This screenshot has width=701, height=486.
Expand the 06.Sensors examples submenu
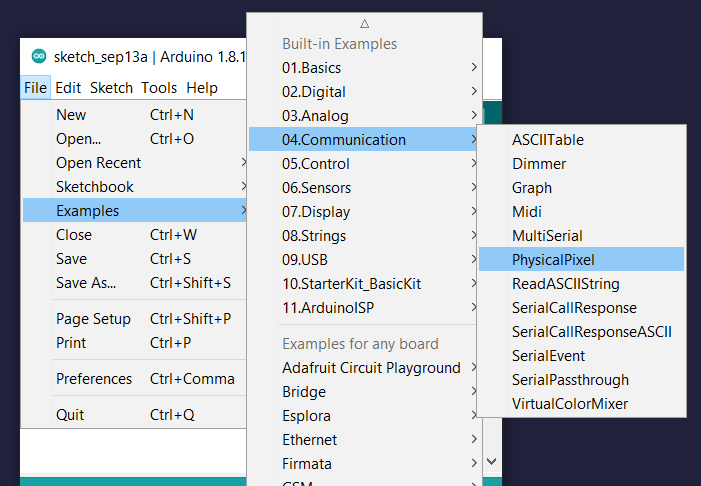pos(363,188)
